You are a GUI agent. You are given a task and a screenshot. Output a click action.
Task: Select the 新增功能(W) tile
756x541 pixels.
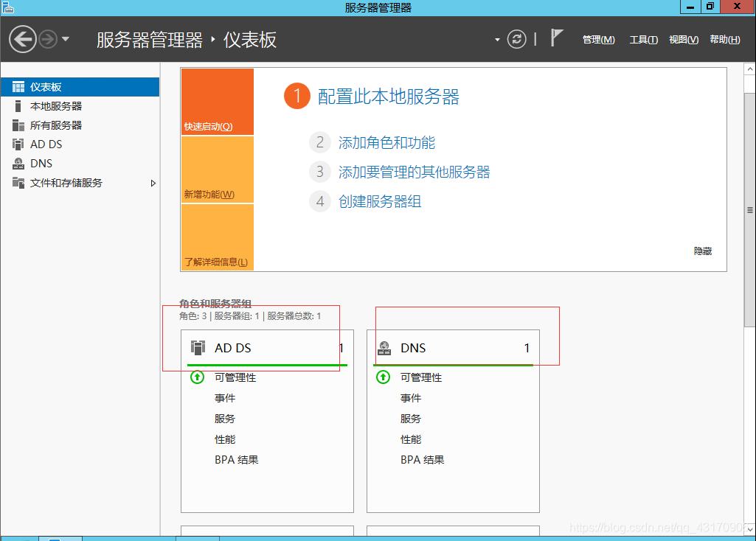coord(217,170)
